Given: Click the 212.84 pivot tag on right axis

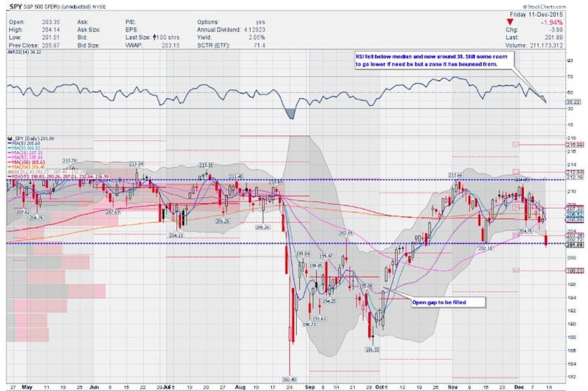Looking at the screenshot, I should pyautogui.click(x=574, y=173).
